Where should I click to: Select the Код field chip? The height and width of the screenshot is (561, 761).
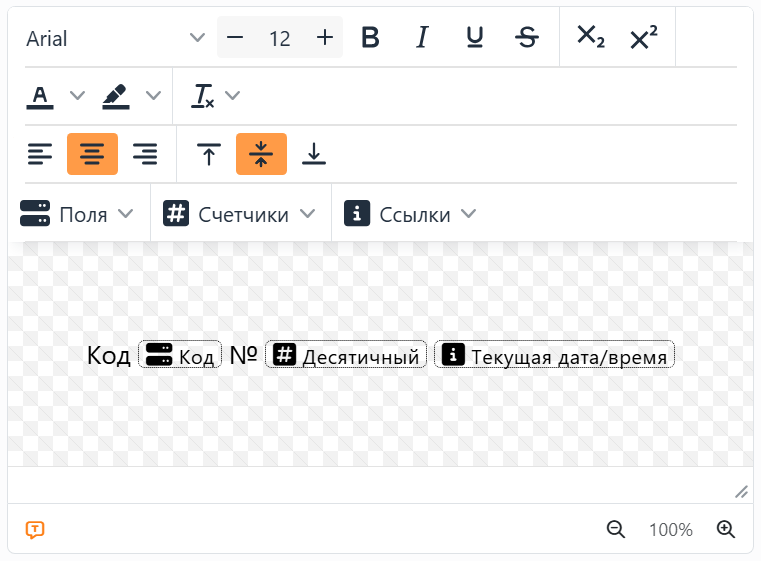tap(180, 355)
